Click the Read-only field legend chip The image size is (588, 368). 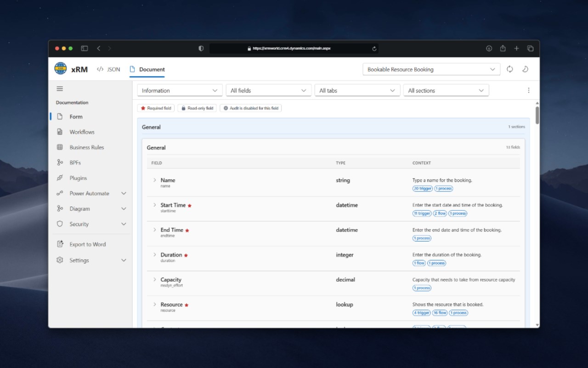[x=197, y=108]
